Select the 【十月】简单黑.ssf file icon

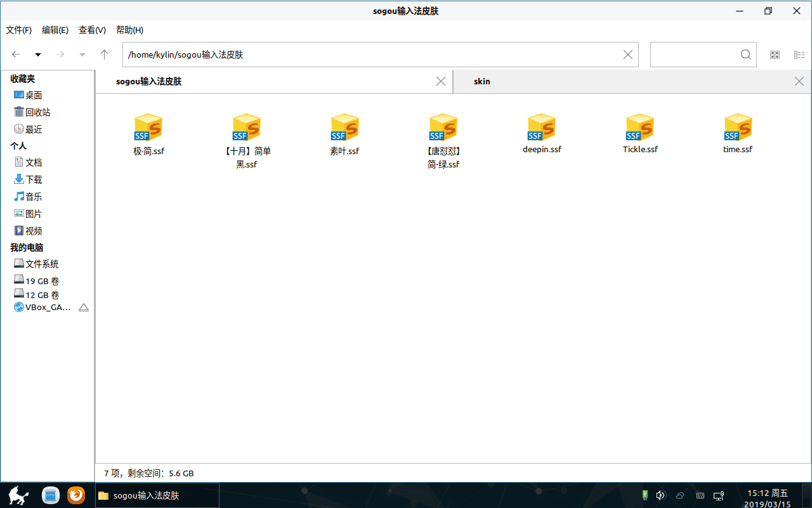click(247, 127)
